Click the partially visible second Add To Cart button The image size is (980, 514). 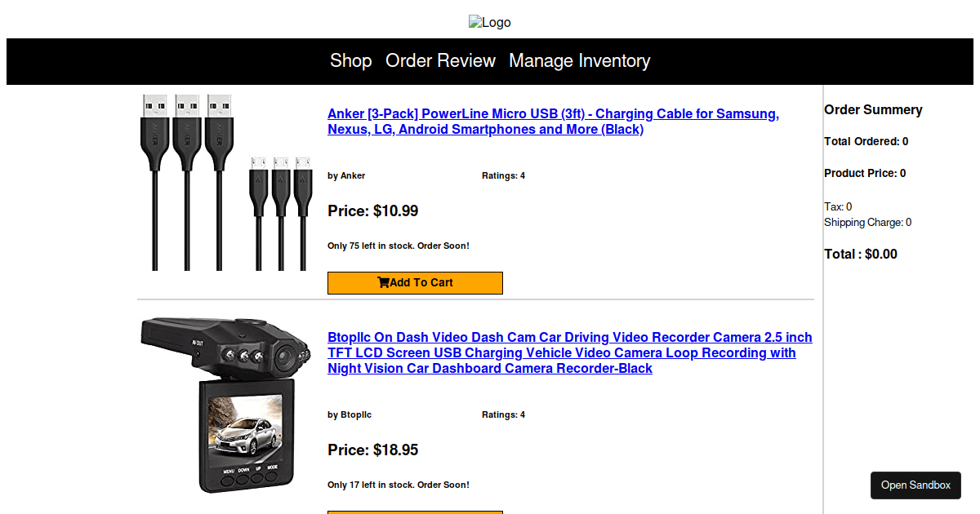click(415, 512)
